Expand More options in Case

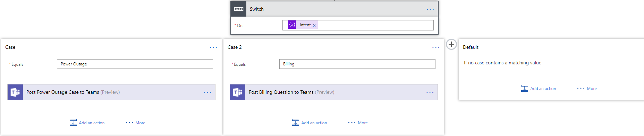pyautogui.click(x=136, y=123)
